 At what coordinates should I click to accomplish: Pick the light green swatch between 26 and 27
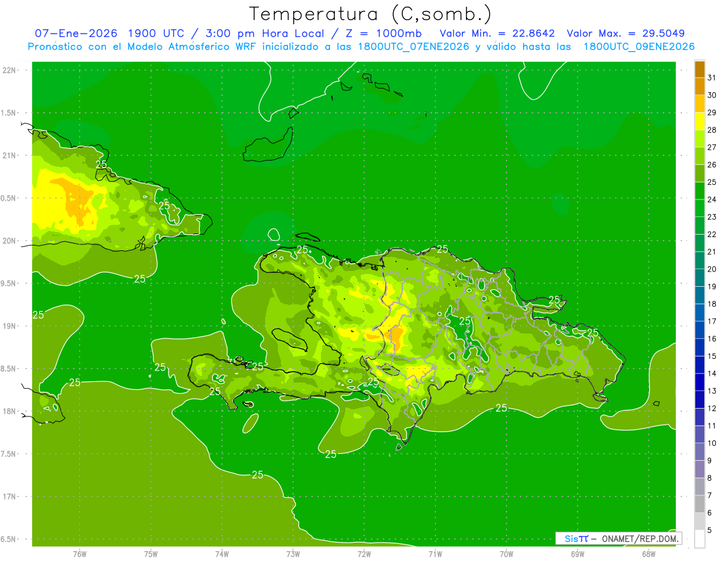pos(699,156)
